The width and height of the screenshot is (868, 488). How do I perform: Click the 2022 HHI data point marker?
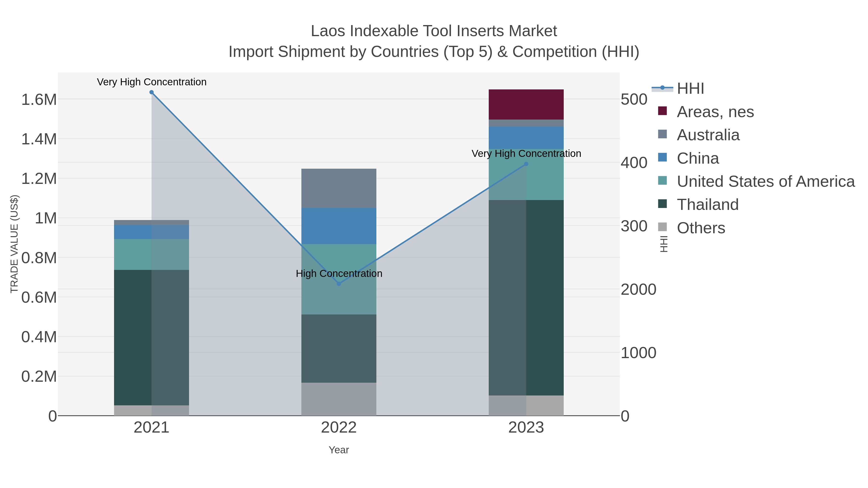click(339, 284)
